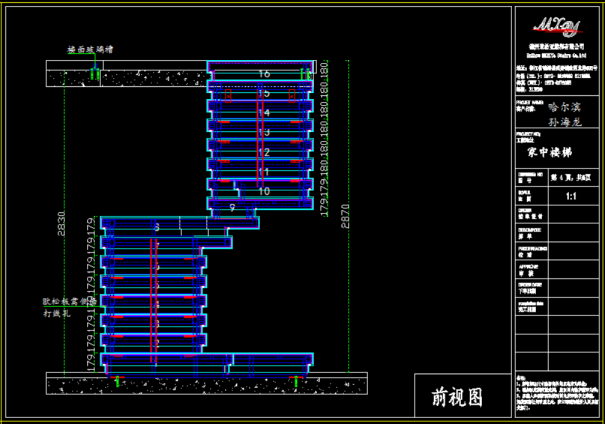This screenshot has width=605, height=425.
Task: Click the 2870 height dimension text
Action: pos(346,217)
